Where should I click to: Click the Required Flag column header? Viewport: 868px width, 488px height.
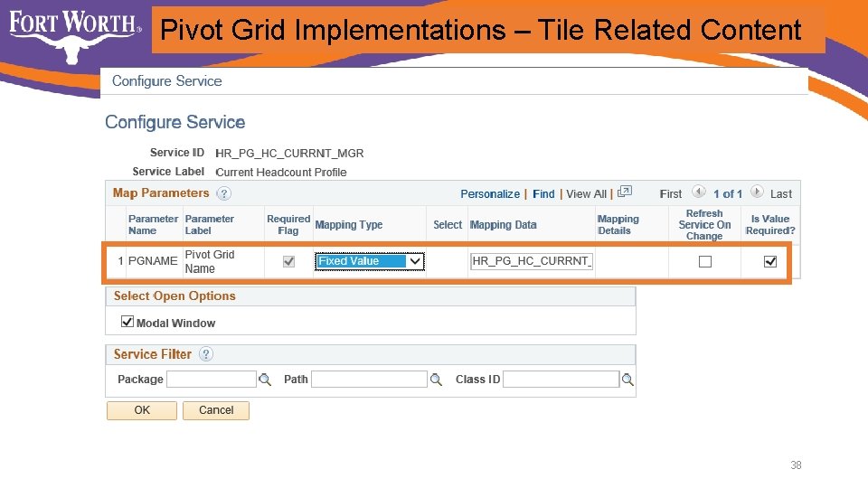pyautogui.click(x=288, y=225)
